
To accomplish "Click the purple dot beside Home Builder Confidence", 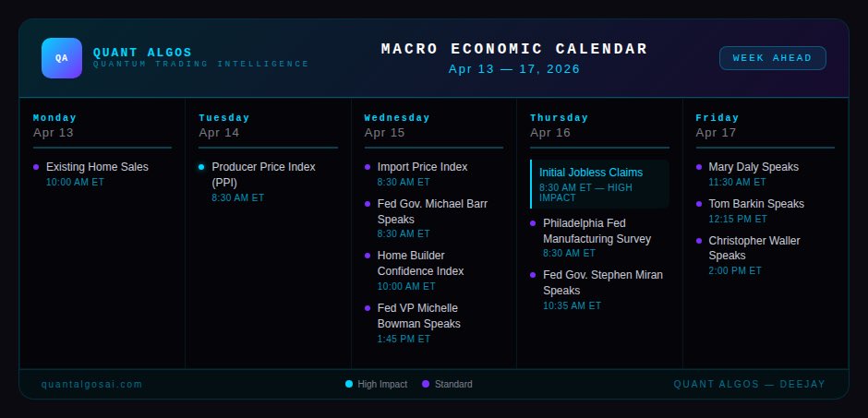I will tap(368, 256).
